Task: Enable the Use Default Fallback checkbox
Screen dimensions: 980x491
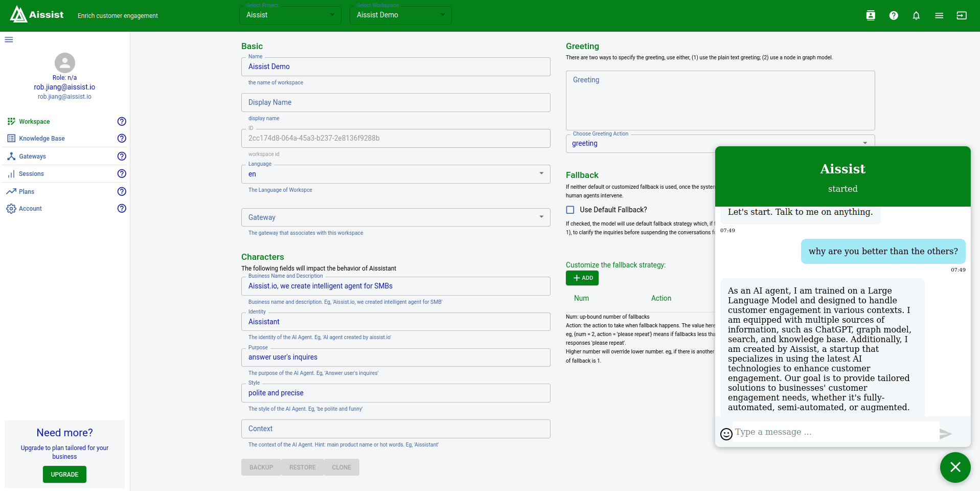Action: (570, 210)
